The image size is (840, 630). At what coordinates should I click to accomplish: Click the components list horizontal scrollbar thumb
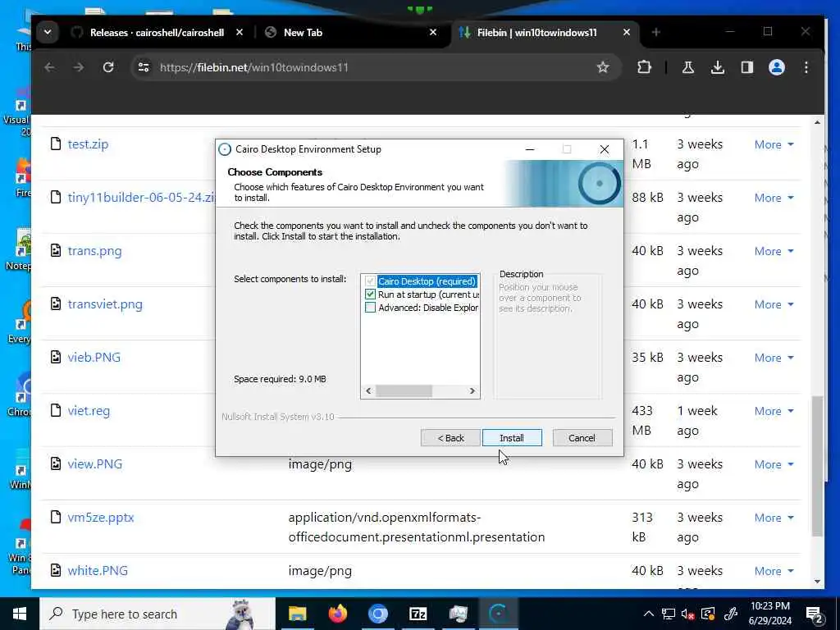pyautogui.click(x=404, y=391)
